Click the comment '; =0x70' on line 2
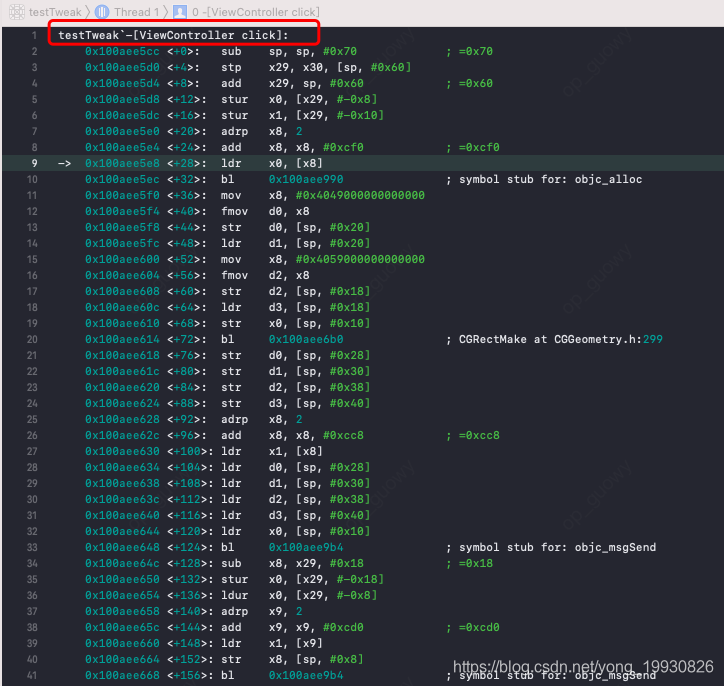724x686 pixels. (x=470, y=51)
